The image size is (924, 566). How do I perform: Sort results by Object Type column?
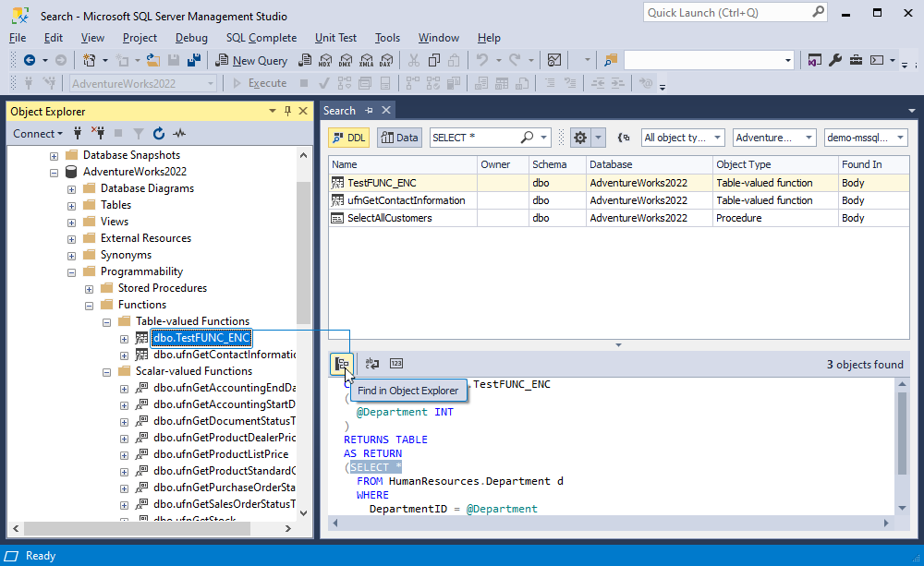pos(775,164)
